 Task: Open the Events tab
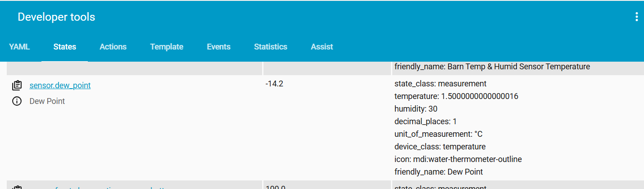218,47
